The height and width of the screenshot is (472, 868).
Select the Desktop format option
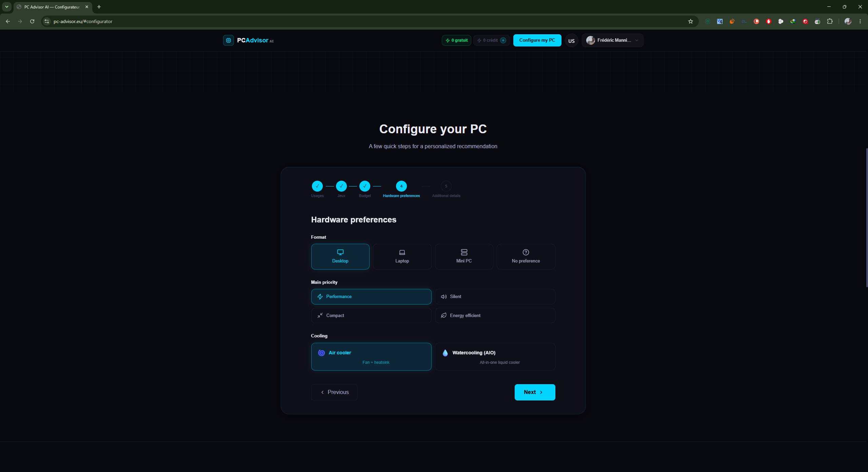tap(340, 257)
